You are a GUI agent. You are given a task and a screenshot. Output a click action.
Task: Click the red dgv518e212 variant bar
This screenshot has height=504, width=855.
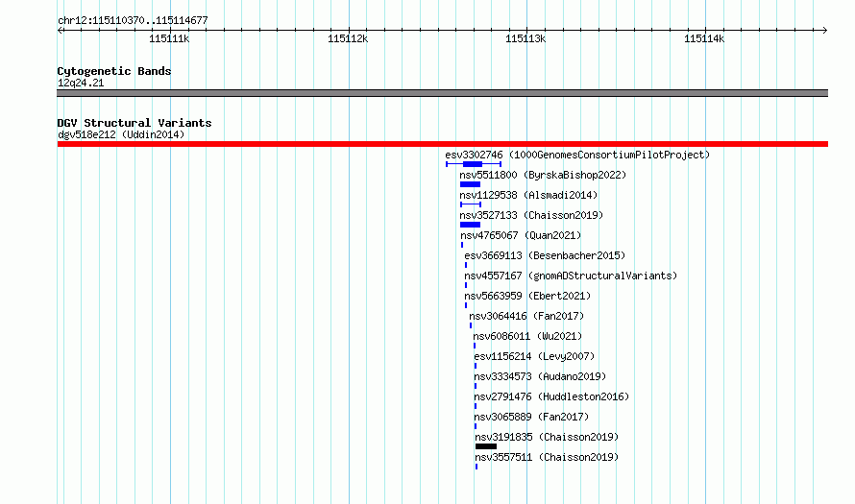tap(442, 144)
